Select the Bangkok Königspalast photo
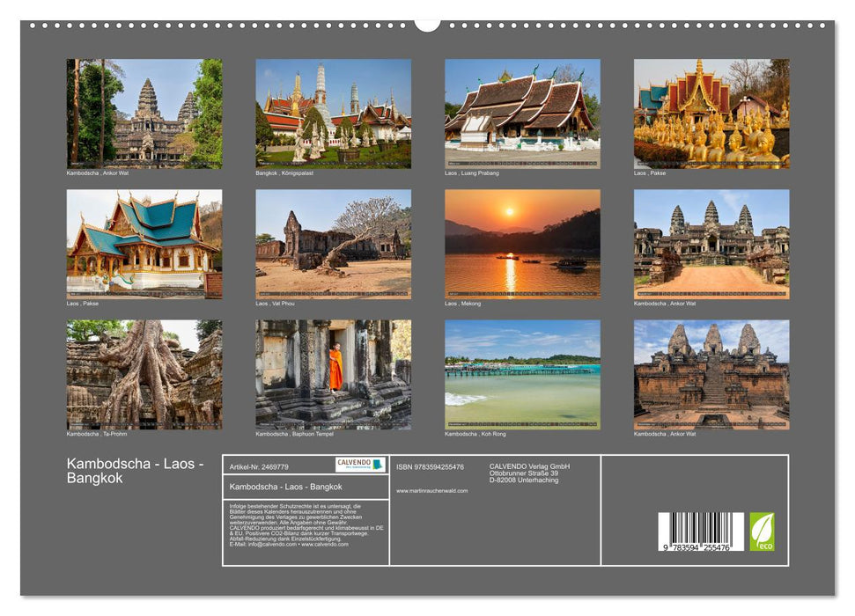Screen dimensions: 855x616 coord(333,114)
